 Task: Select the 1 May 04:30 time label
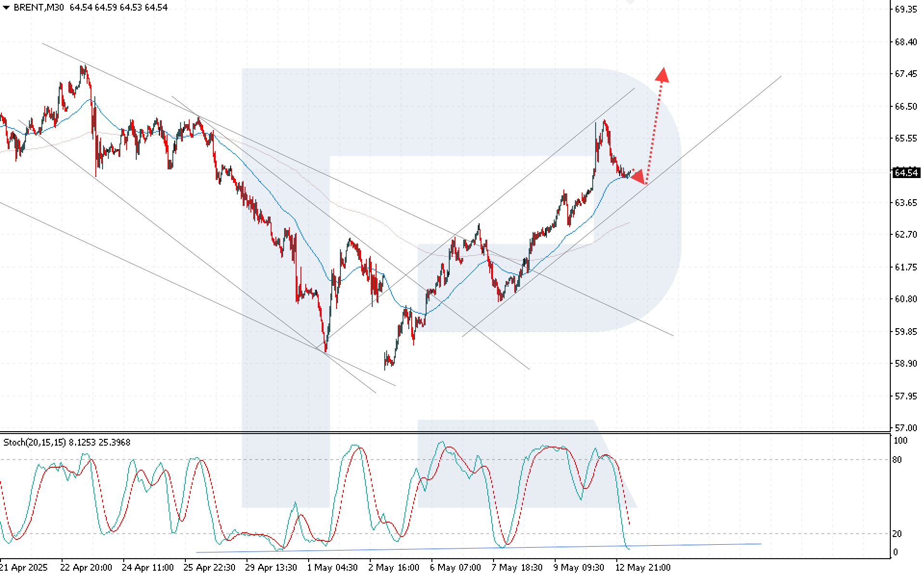tap(332, 567)
